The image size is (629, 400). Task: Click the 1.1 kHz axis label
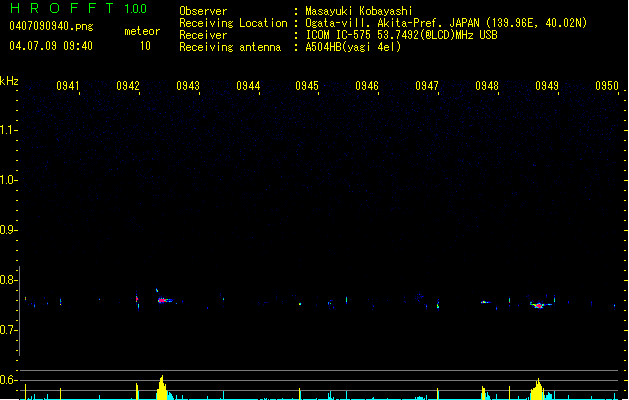point(8,130)
